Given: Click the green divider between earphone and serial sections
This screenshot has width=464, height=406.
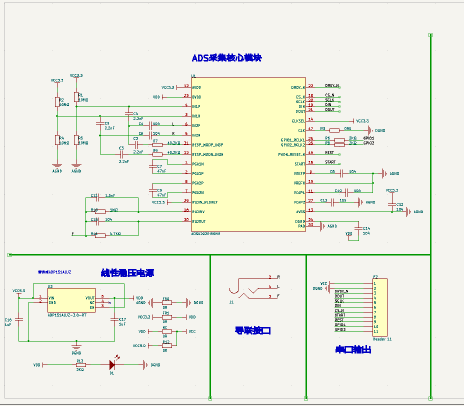Looking at the screenshot, I should click(306, 327).
